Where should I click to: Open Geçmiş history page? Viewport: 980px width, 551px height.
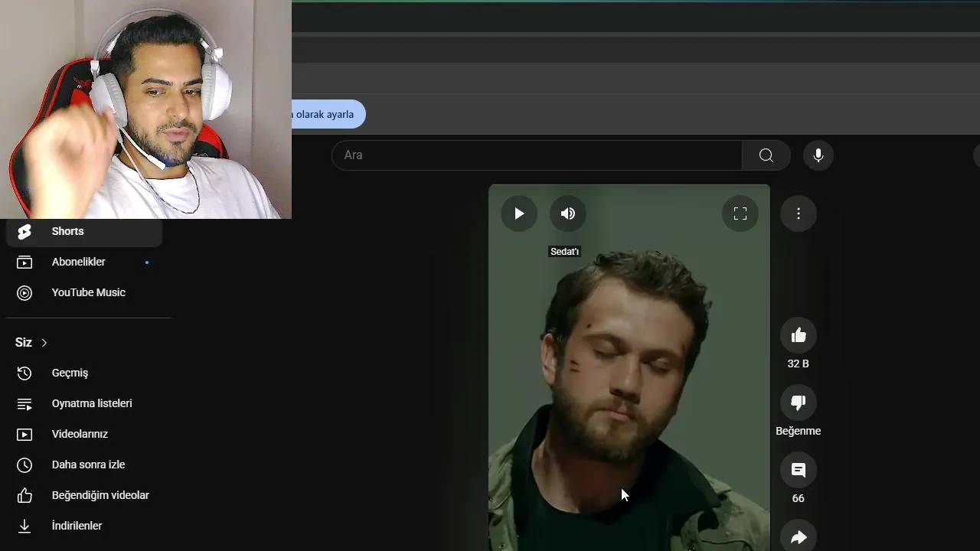(84, 373)
